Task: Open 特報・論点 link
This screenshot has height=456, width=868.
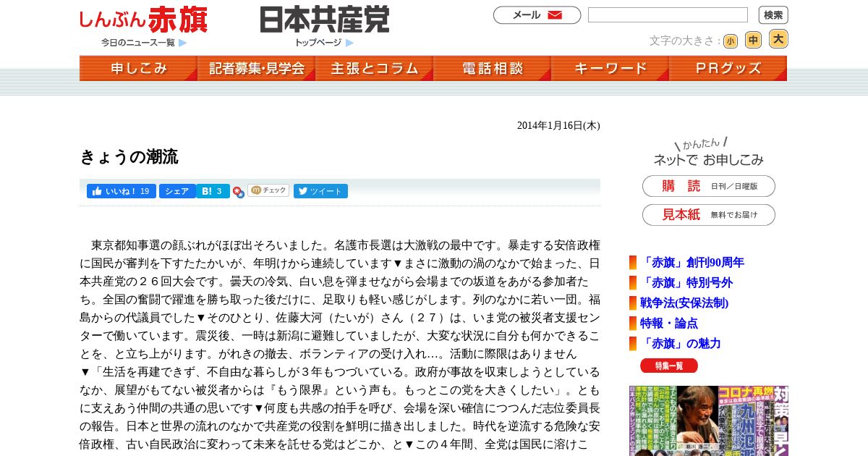Action: [669, 324]
